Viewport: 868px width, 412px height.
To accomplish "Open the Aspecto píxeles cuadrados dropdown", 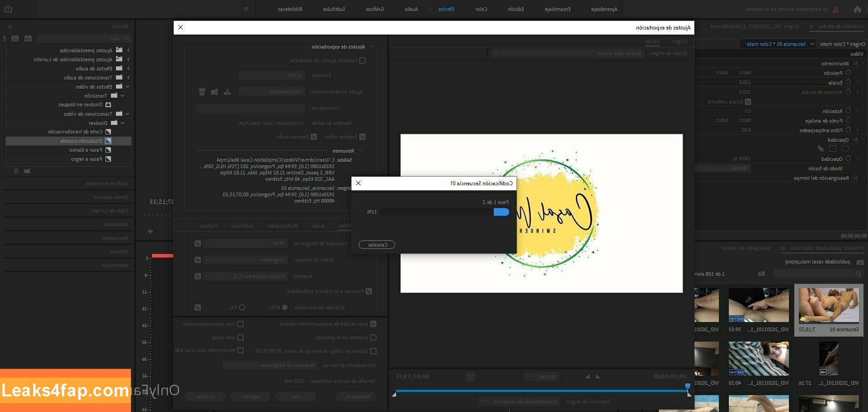I will point(246,276).
